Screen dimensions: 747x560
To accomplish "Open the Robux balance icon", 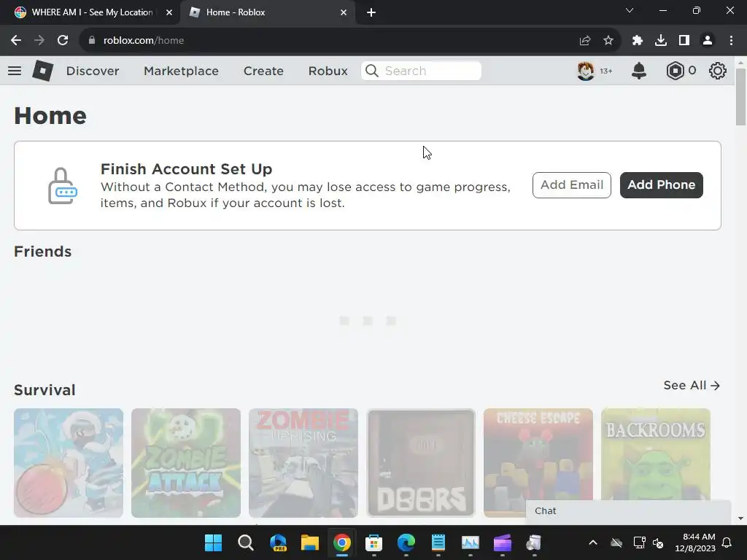I will (x=675, y=71).
